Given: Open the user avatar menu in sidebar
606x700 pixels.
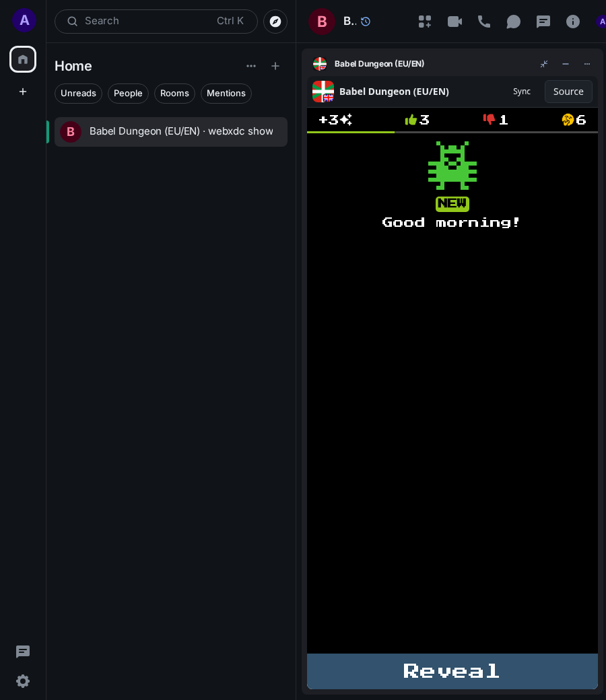Looking at the screenshot, I should pyautogui.click(x=24, y=21).
